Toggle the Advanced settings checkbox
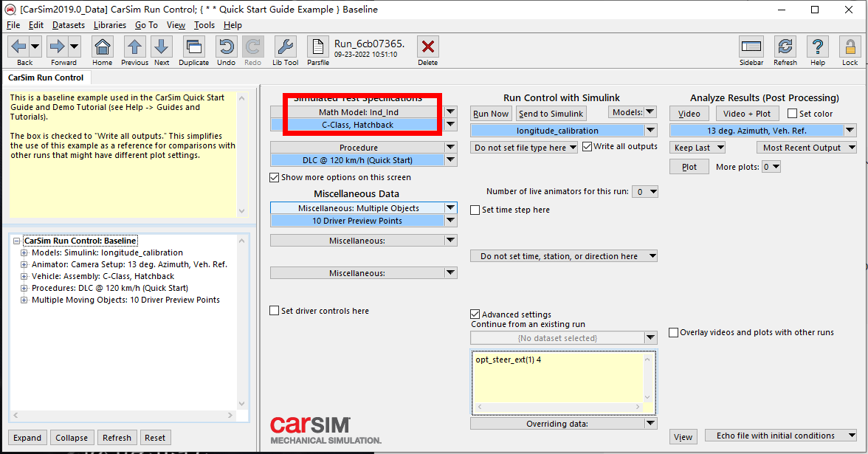The width and height of the screenshot is (868, 454). pyautogui.click(x=475, y=314)
